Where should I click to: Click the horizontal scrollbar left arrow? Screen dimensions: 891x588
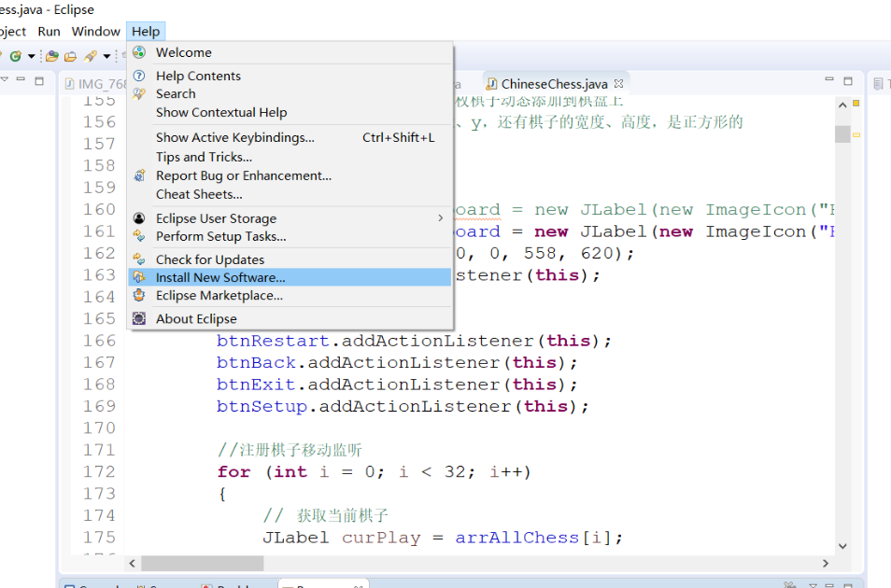click(x=133, y=563)
